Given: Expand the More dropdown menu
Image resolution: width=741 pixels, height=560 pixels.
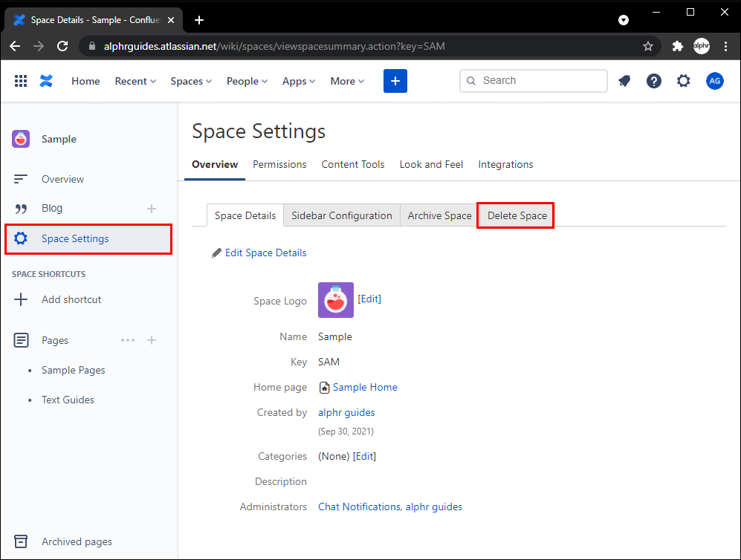Looking at the screenshot, I should pyautogui.click(x=347, y=81).
